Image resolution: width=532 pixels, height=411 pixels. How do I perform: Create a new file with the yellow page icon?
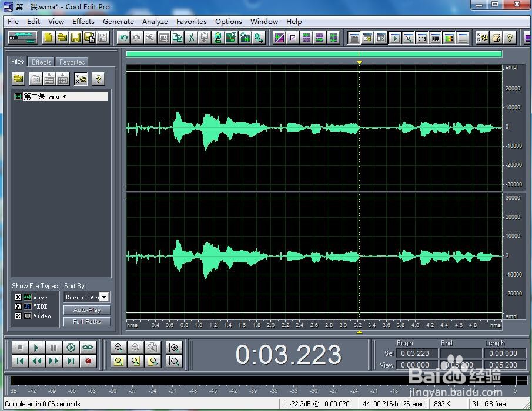pyautogui.click(x=49, y=38)
